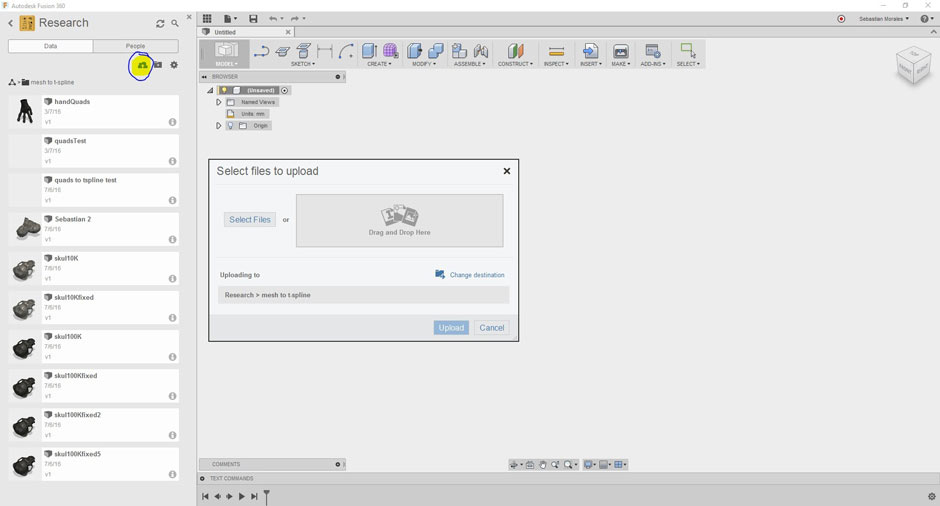Click the Change destination link
Image resolution: width=940 pixels, height=506 pixels.
(x=476, y=275)
